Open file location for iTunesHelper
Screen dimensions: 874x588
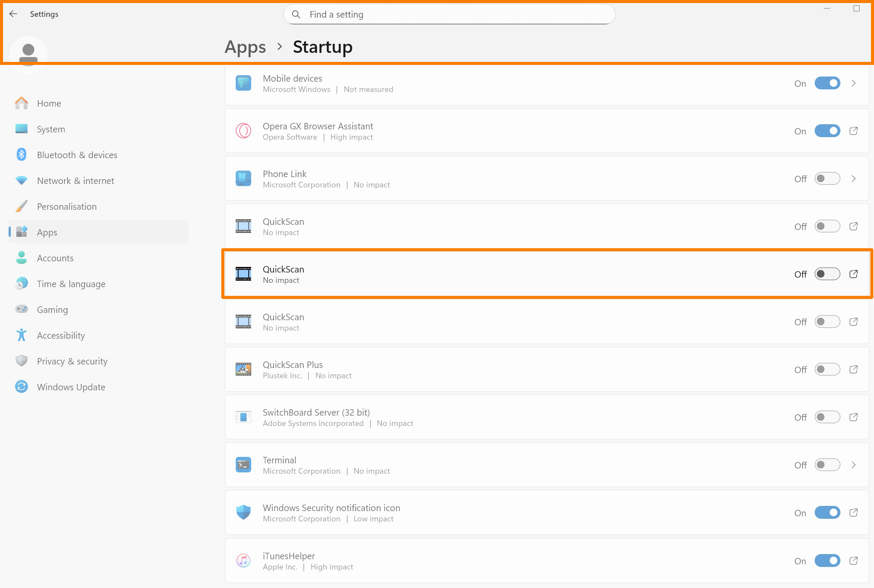click(x=854, y=561)
